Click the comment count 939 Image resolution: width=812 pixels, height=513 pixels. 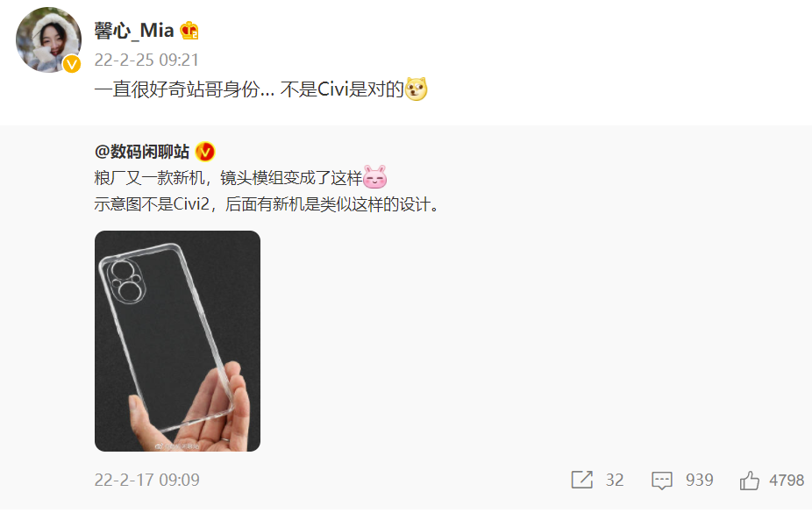point(700,480)
